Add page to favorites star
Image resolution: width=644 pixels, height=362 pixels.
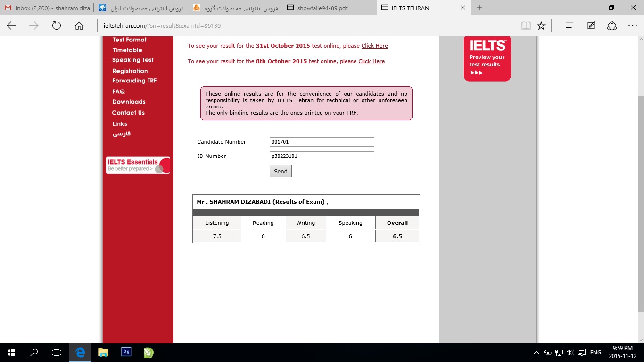(541, 25)
